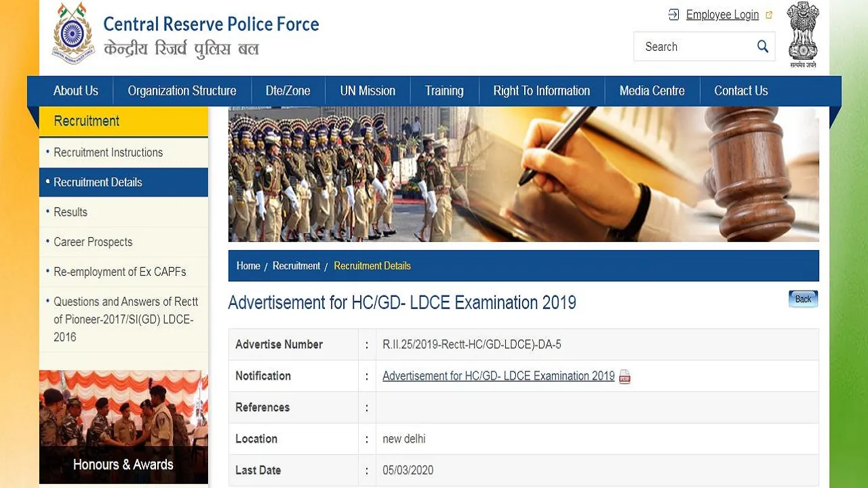
Task: Open the About Us menu
Action: (76, 91)
